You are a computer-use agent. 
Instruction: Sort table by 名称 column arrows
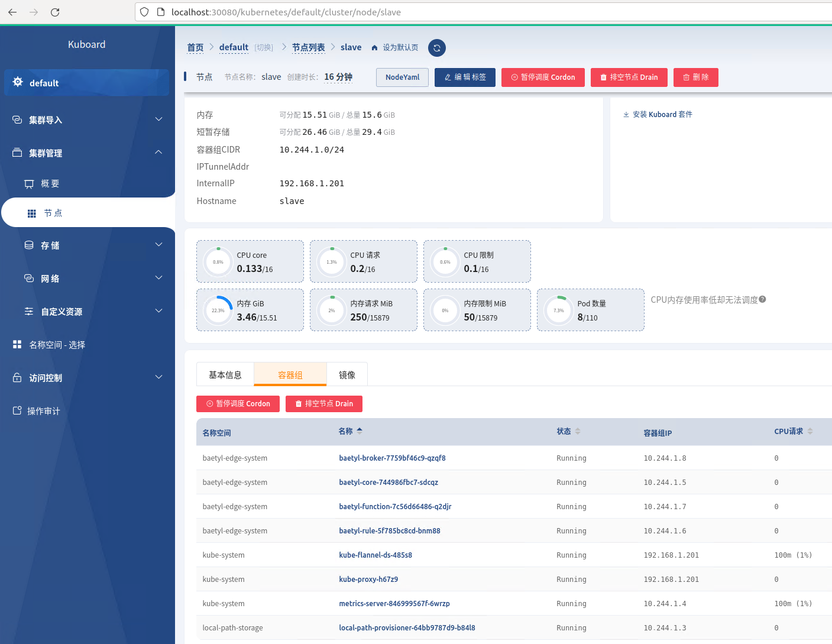pos(360,431)
